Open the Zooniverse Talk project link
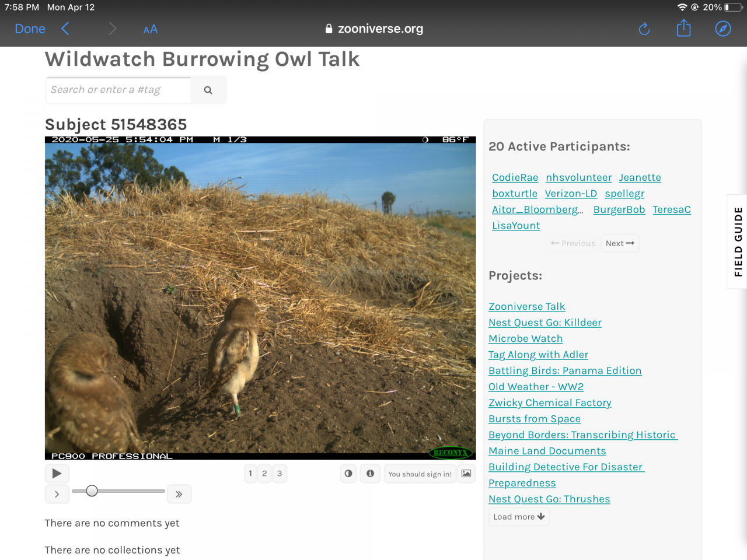 (x=527, y=307)
